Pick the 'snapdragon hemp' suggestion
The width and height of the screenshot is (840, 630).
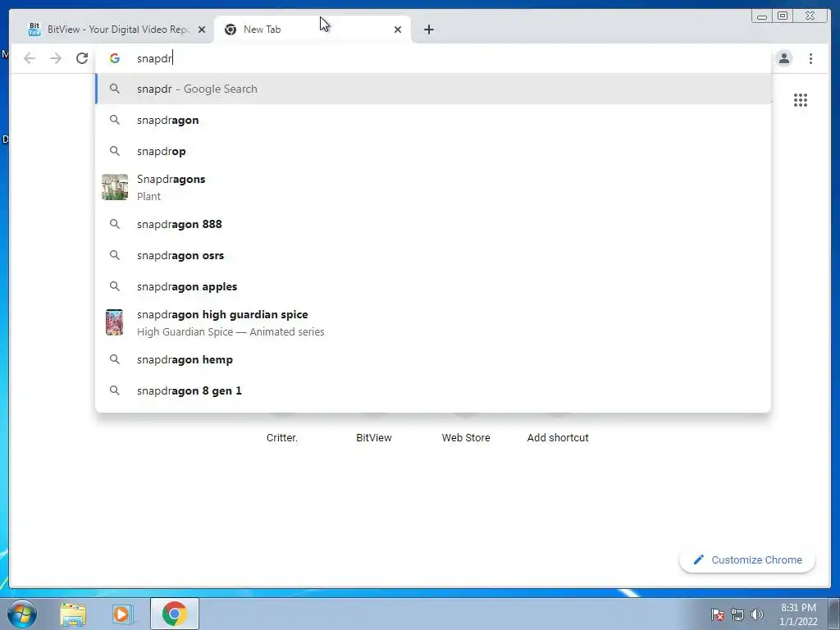(433, 359)
